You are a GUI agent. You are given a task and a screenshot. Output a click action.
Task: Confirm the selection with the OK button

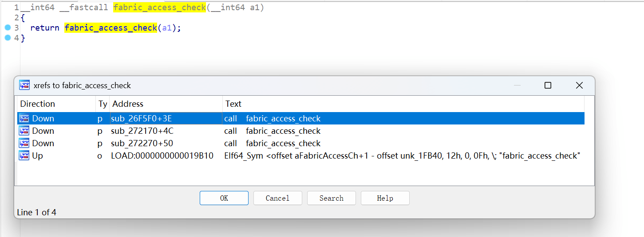(x=224, y=198)
